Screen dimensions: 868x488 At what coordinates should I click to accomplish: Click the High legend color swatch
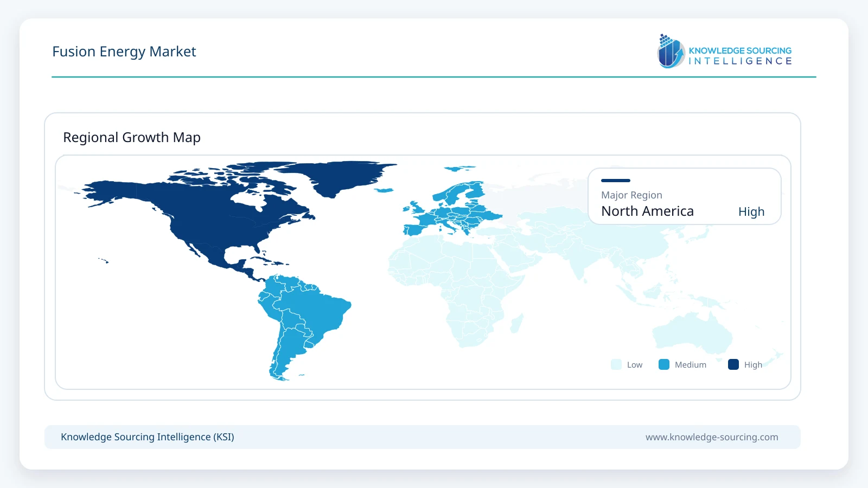pos(733,364)
